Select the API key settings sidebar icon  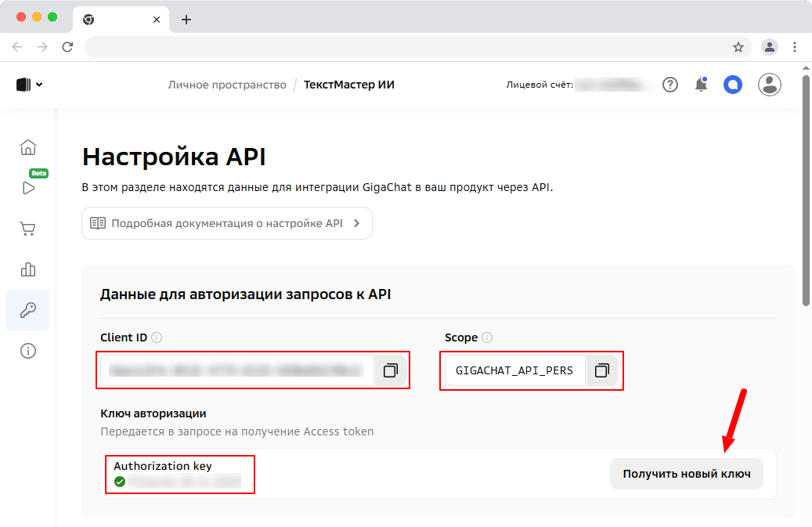28,310
